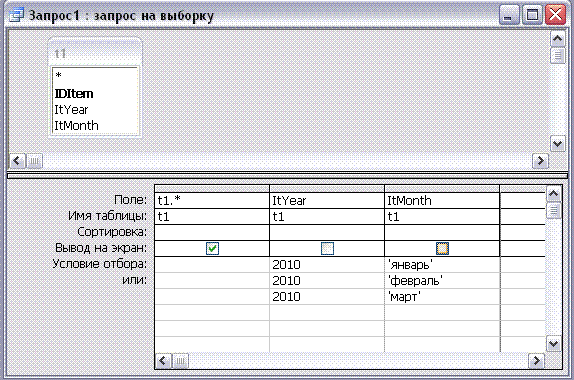
Task: Click the grid vertical scrollbar thumb
Action: click(x=554, y=211)
